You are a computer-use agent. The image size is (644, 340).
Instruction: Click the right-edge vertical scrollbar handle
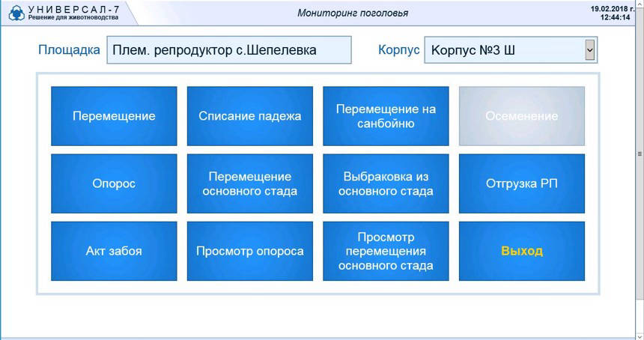point(640,153)
